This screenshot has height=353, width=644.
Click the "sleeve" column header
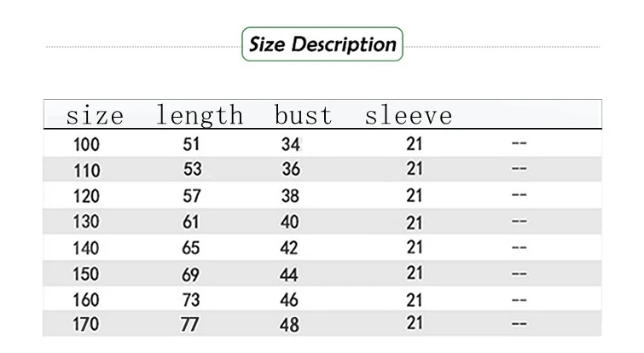coord(408,114)
